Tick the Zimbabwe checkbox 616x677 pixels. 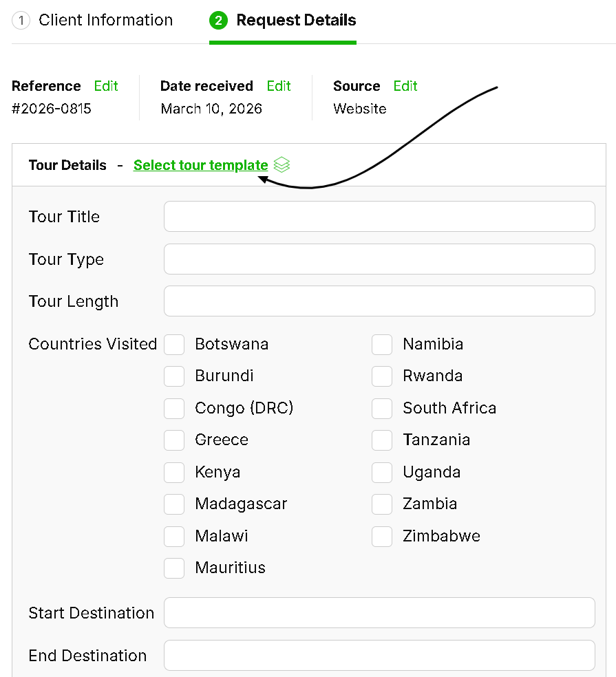(382, 536)
